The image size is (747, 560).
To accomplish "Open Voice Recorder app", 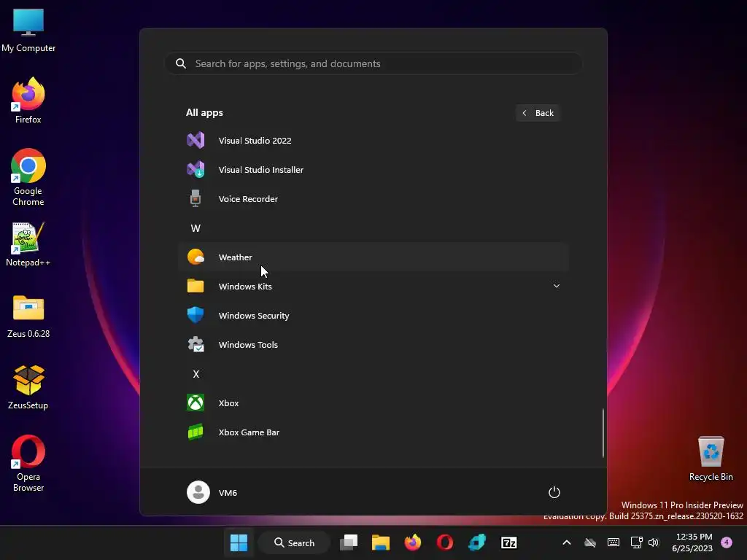I will click(x=373, y=198).
